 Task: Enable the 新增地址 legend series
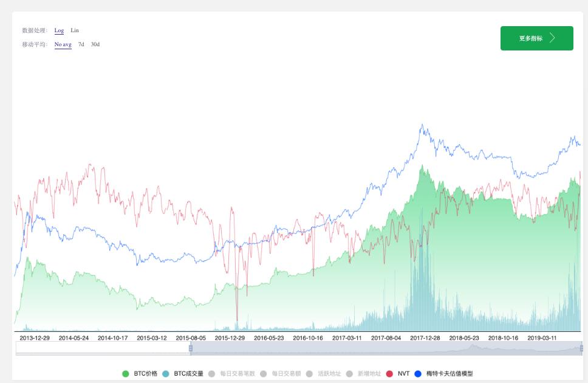coord(363,374)
